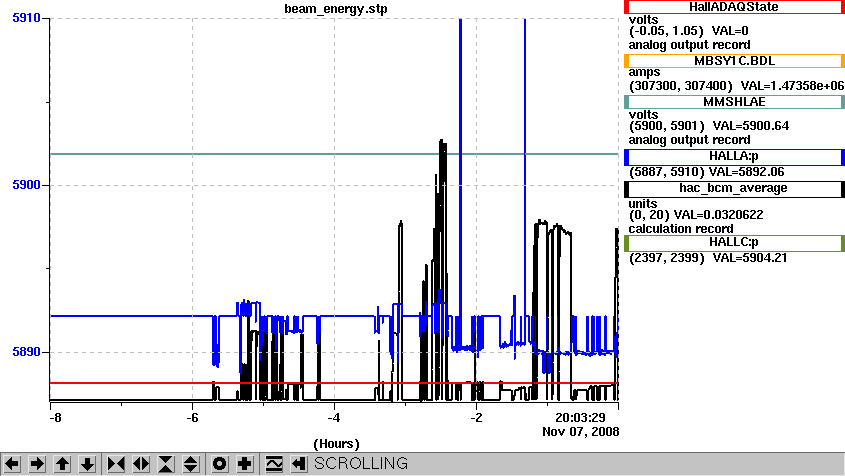Pan the graph up with the up arrow
The image size is (845, 476).
pyautogui.click(x=63, y=464)
